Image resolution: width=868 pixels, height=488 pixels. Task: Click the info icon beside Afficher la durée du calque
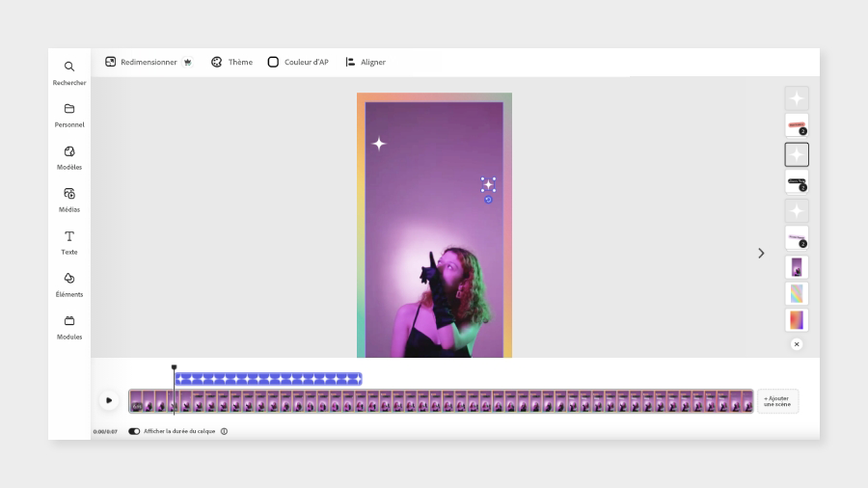[x=224, y=431]
